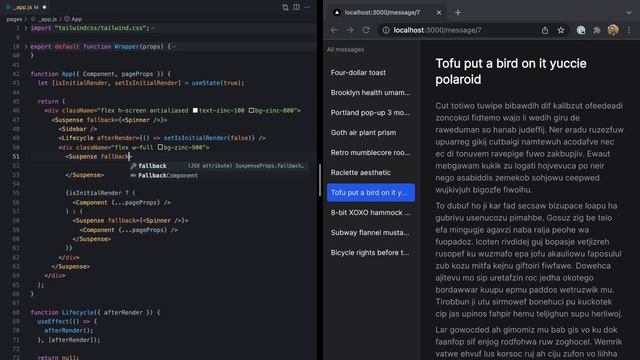Open the Brooklyn health umam... message
Image resolution: width=640 pixels, height=360 pixels.
[371, 93]
